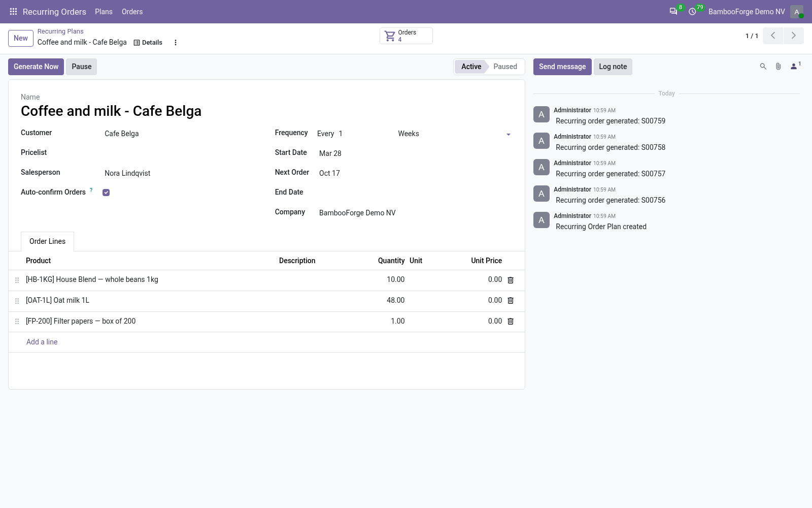Grab the House Blend row handle
Screen dimensions: 812x508
pos(17,280)
